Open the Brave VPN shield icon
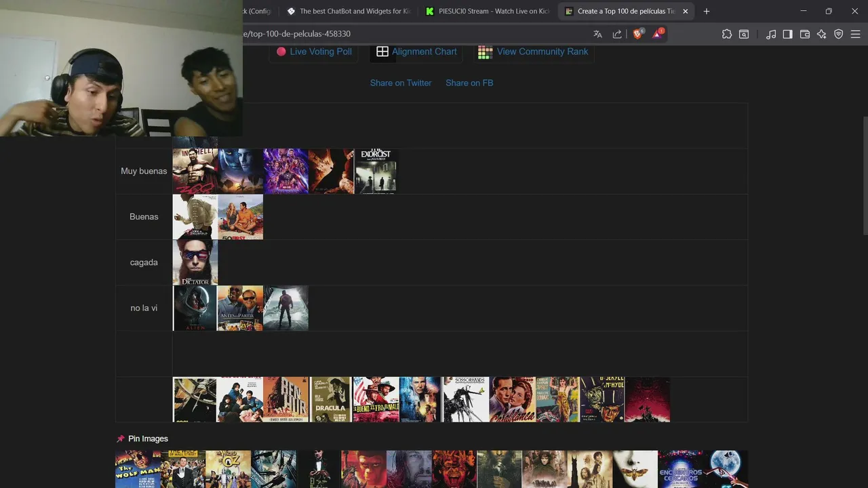Image resolution: width=868 pixels, height=488 pixels. pos(839,34)
